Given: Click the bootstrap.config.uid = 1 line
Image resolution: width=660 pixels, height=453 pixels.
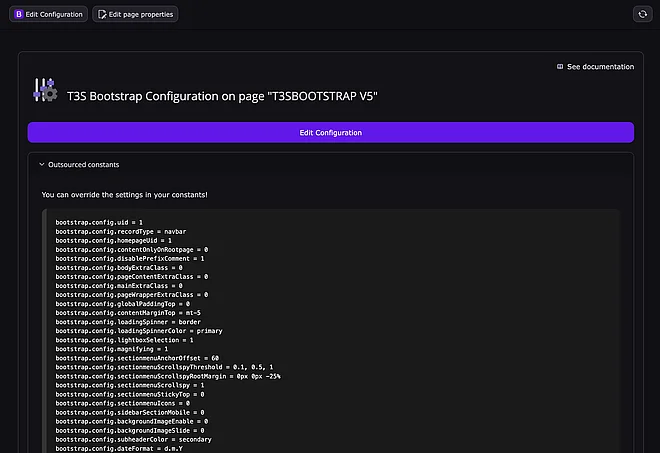Looking at the screenshot, I should (x=99, y=222).
